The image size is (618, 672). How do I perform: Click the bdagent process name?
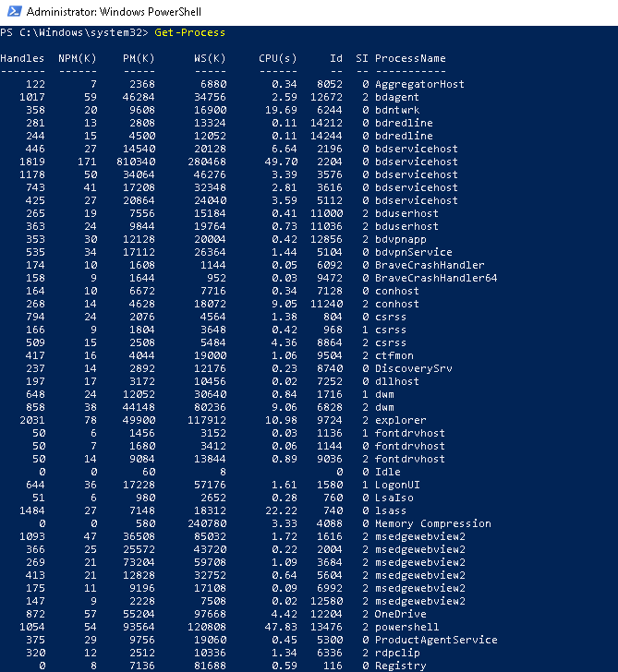396,97
